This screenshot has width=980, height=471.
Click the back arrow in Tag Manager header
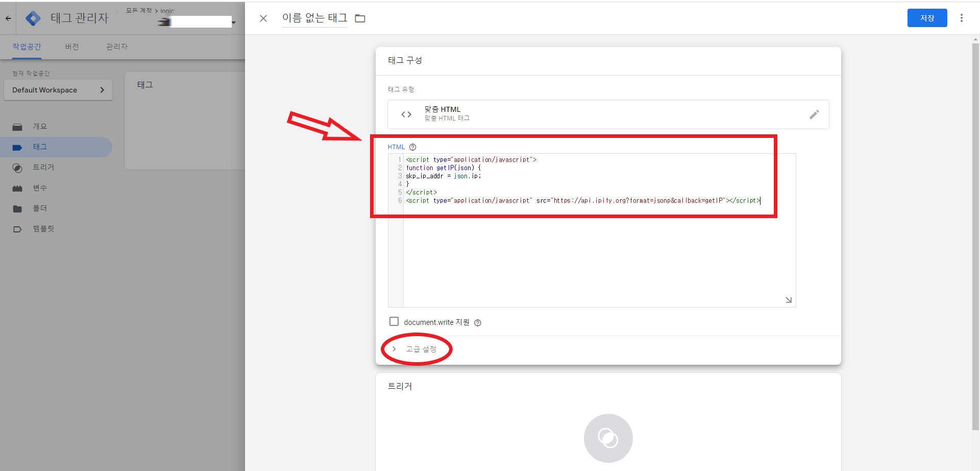pos(8,18)
